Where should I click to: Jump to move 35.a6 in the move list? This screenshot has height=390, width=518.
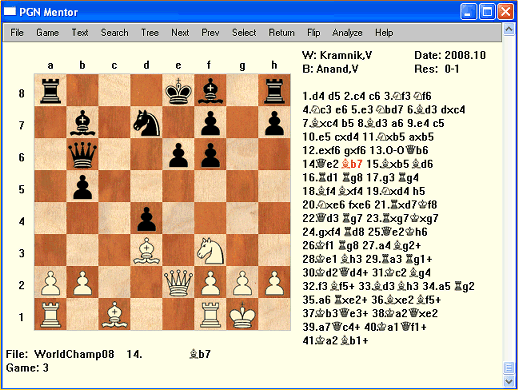pyautogui.click(x=316, y=300)
